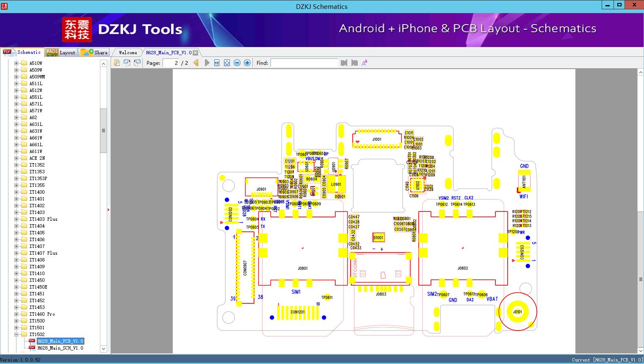The height and width of the screenshot is (364, 644).
Task: Click the document scrollbar thumb on the right
Action: point(641,279)
